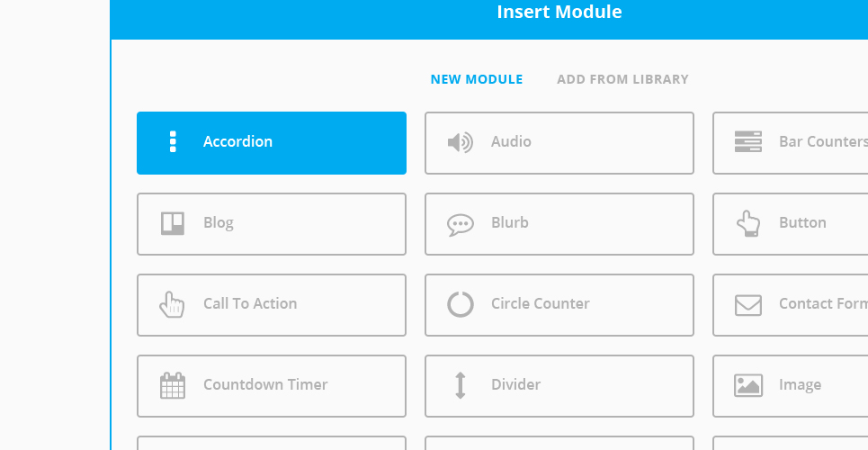The width and height of the screenshot is (868, 450).
Task: Click the Accordion module icon
Action: coord(173,142)
